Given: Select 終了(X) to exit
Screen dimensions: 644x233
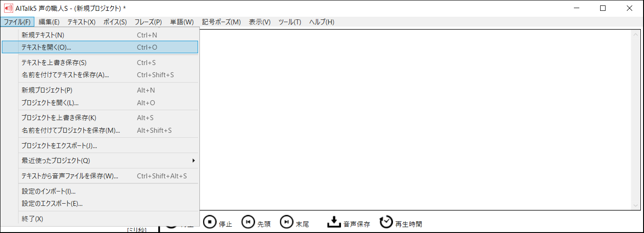Looking at the screenshot, I should tap(100, 219).
